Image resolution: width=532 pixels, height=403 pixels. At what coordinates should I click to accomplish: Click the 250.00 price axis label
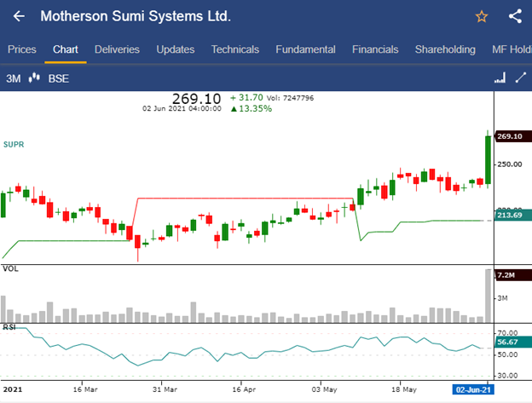pyautogui.click(x=510, y=164)
